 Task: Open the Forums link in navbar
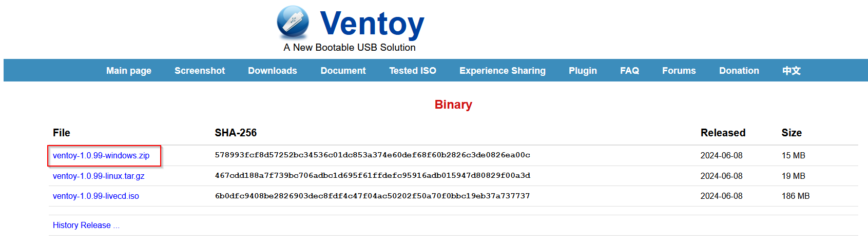[x=679, y=71]
